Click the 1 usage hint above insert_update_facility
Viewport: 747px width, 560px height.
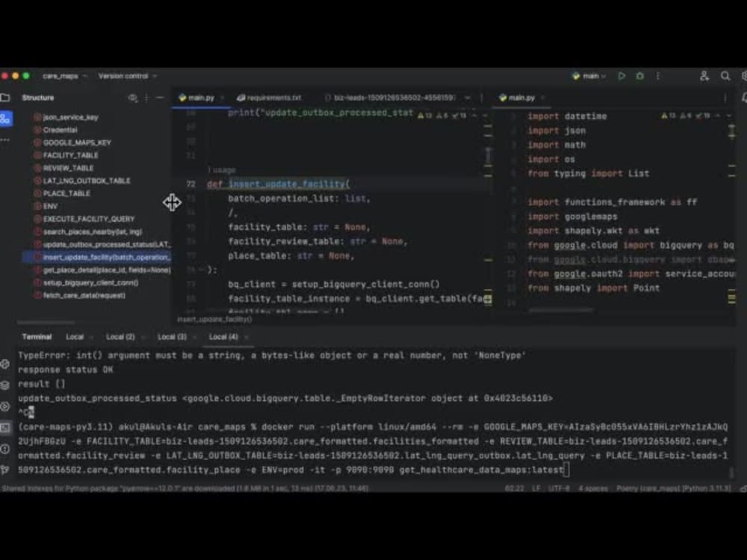[x=221, y=169]
